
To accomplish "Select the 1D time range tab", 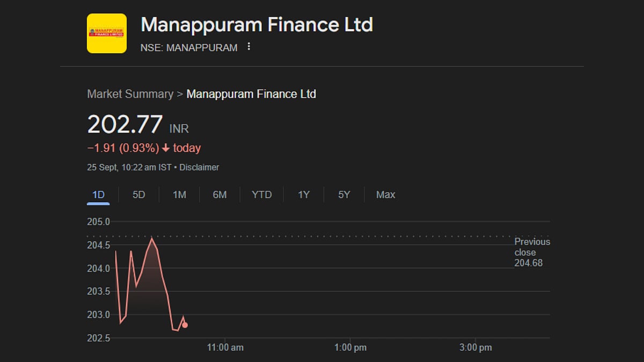I will pos(98,195).
